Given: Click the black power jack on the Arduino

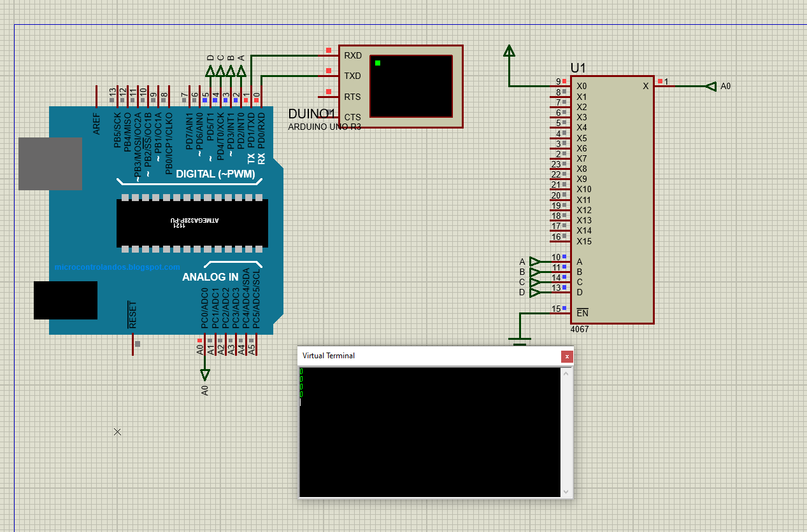Looking at the screenshot, I should click(66, 300).
